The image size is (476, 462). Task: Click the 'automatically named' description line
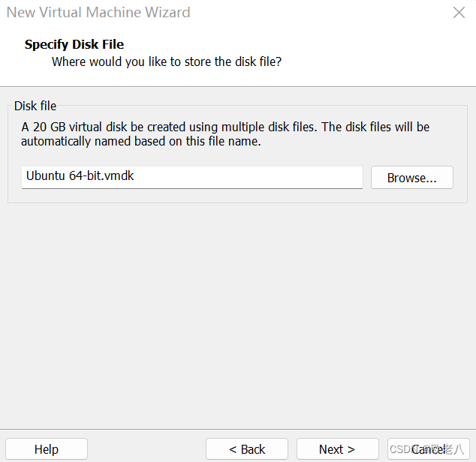click(141, 141)
